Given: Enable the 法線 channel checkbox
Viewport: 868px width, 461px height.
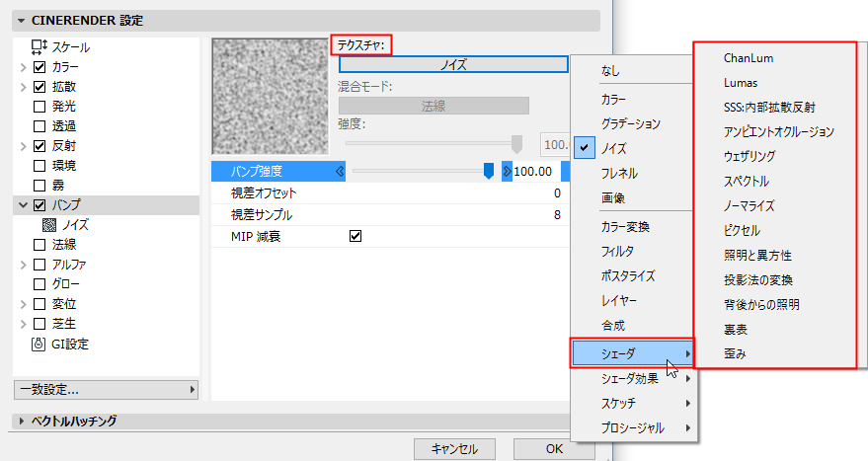Looking at the screenshot, I should (39, 245).
